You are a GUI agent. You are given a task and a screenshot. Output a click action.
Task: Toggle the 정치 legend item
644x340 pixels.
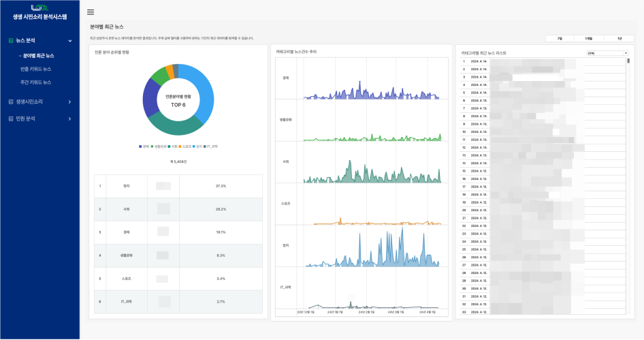[x=197, y=146]
